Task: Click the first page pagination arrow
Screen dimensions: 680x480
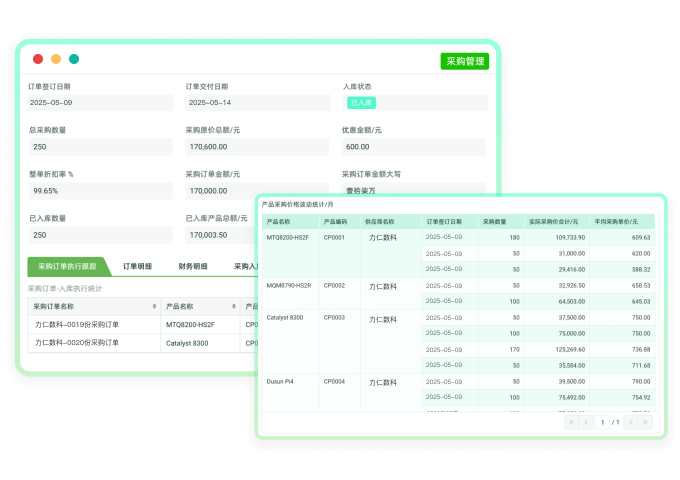Action: [572, 422]
